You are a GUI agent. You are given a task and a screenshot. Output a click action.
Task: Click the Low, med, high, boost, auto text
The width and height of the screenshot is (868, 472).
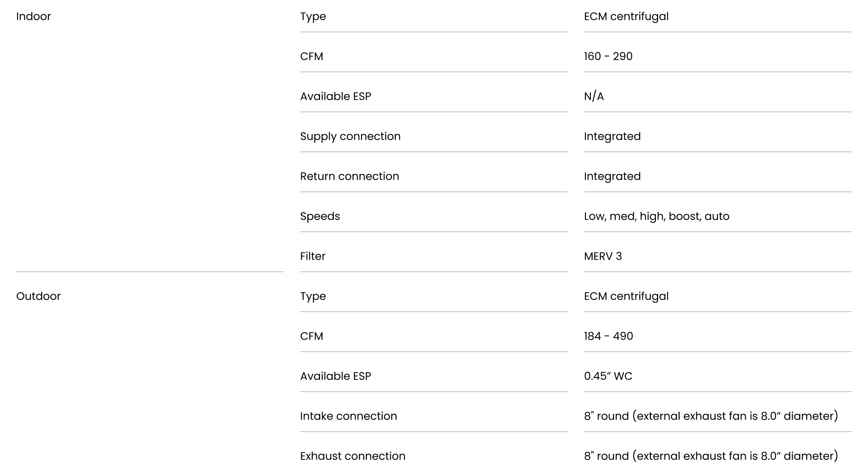(656, 217)
